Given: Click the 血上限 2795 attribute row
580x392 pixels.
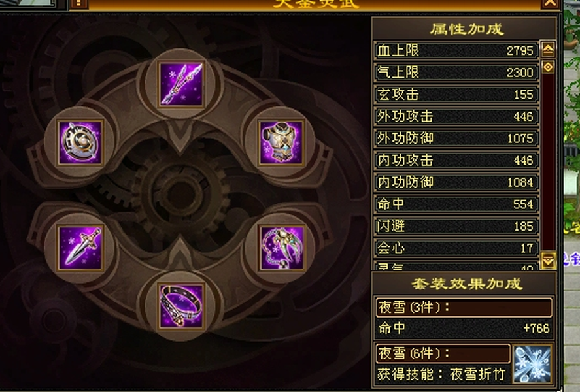Looking at the screenshot, I should pos(456,50).
